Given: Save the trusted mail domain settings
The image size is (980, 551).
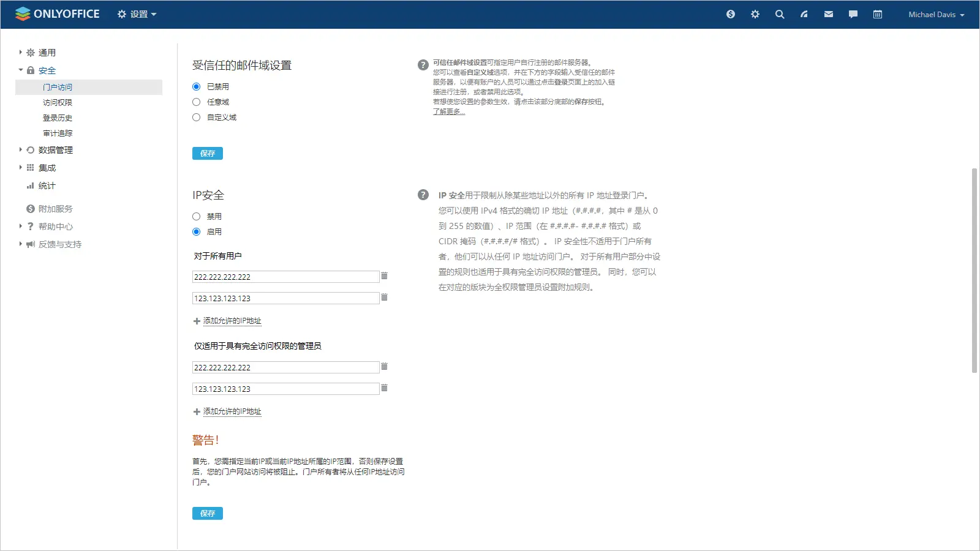Looking at the screenshot, I should [x=207, y=154].
